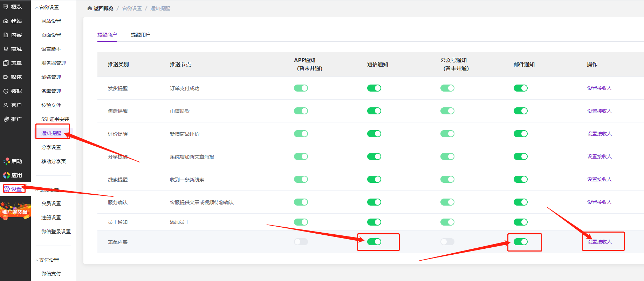644x281 pixels.
Task: Collapse the 官微设置 menu section
Action: tap(37, 8)
